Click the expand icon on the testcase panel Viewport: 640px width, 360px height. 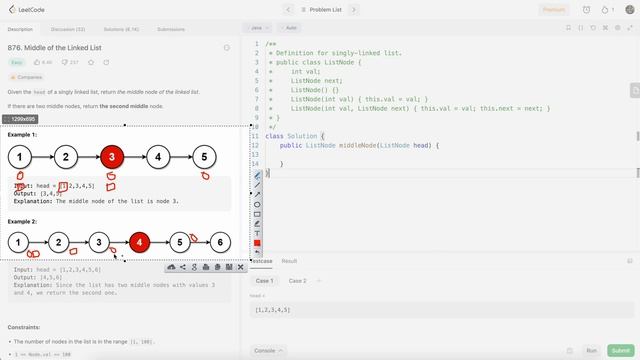[x=630, y=261]
